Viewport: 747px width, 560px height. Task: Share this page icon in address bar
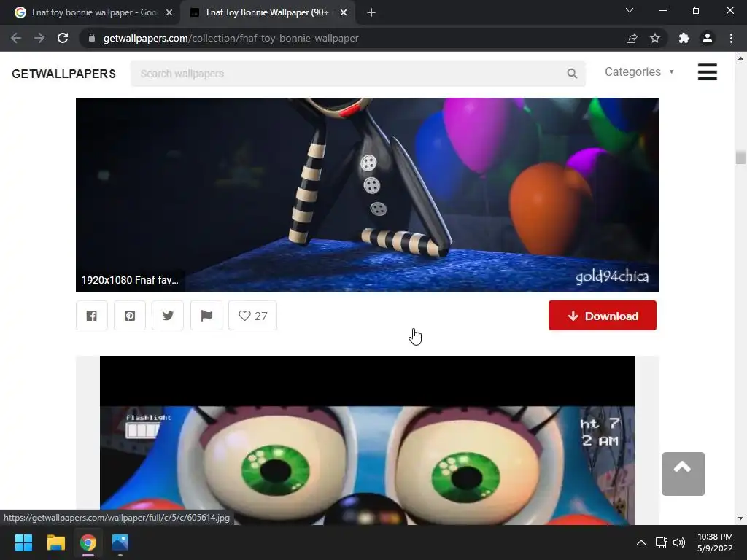pos(632,38)
